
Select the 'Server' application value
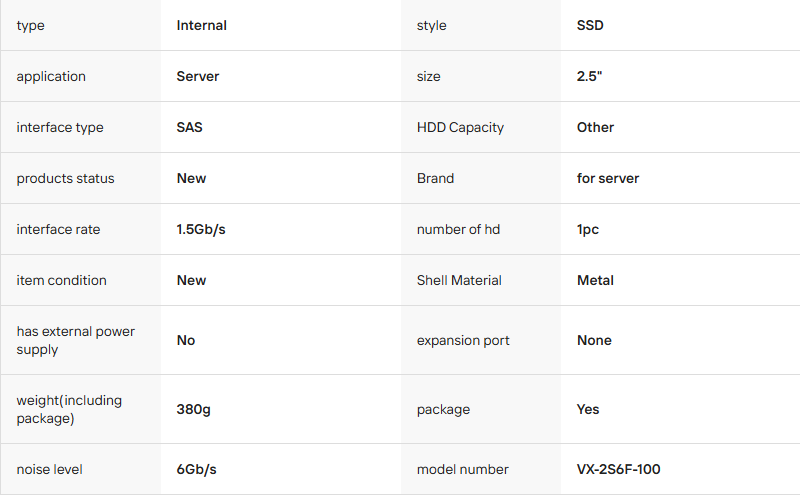[198, 76]
